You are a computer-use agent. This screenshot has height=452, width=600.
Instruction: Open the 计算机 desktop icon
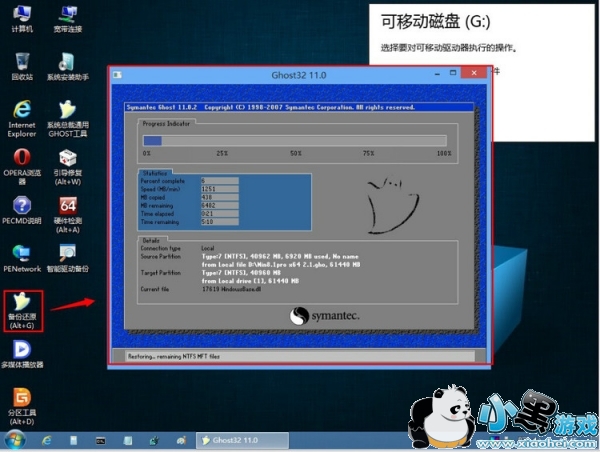click(22, 19)
